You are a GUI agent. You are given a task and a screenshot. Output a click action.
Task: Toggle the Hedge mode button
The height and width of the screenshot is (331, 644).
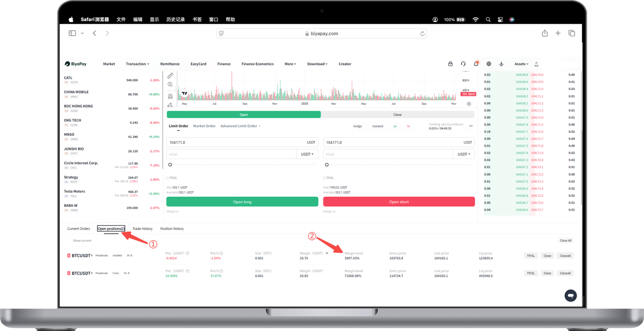[x=357, y=126]
